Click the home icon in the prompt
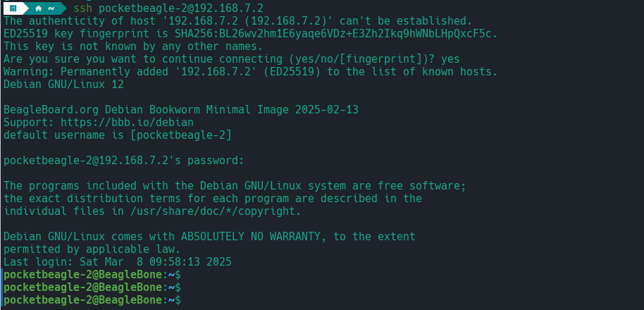The height and width of the screenshot is (310, 644). [38, 8]
